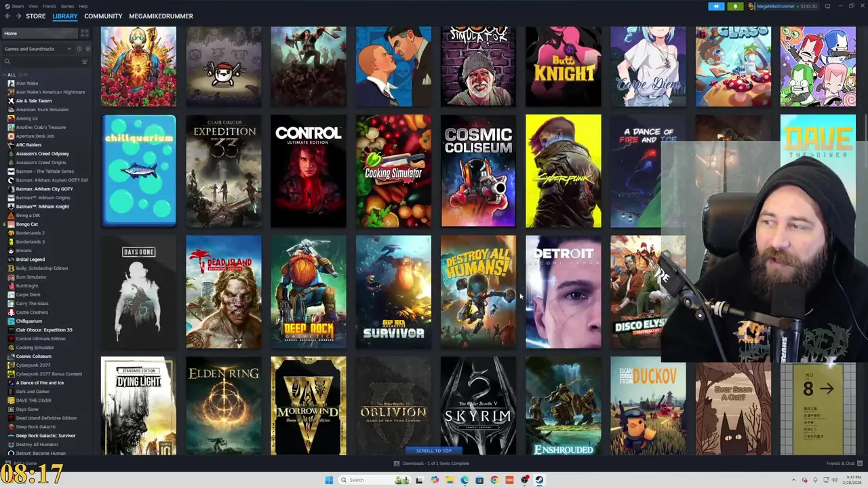The image size is (868, 488).
Task: Open File Explorer from the taskbar
Action: click(450, 480)
